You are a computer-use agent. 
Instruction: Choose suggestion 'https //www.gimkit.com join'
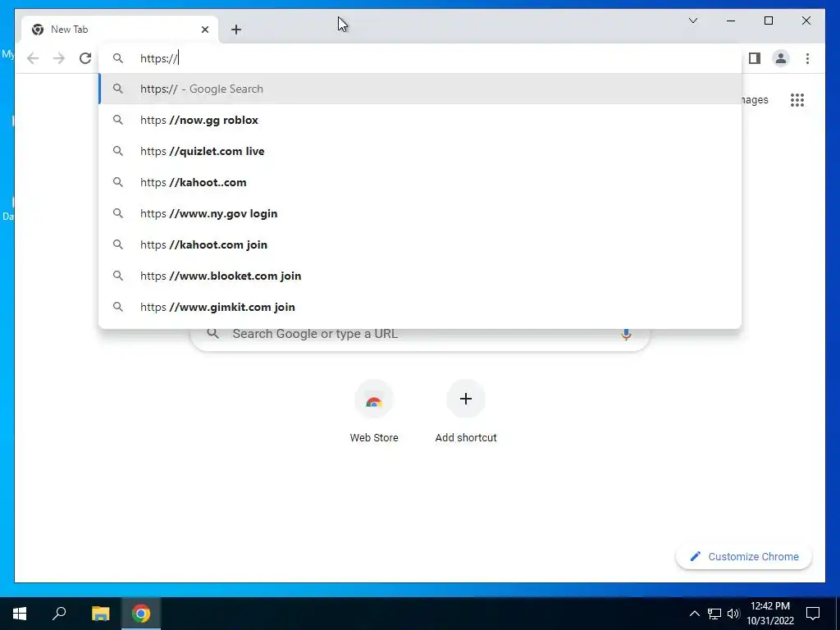pyautogui.click(x=420, y=307)
